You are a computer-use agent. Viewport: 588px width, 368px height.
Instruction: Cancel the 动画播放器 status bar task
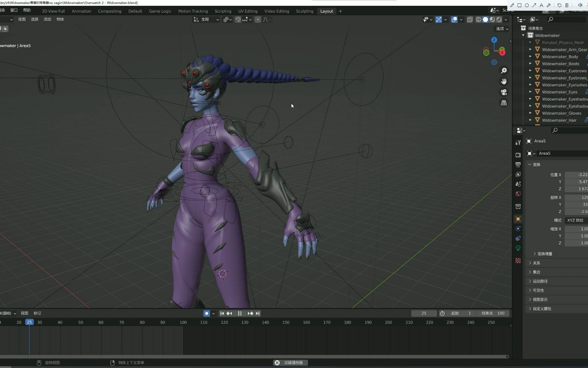pyautogui.click(x=277, y=363)
